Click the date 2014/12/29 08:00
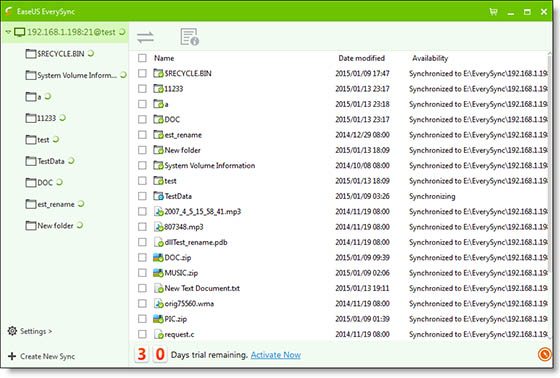The height and width of the screenshot is (378, 560). coord(362,135)
